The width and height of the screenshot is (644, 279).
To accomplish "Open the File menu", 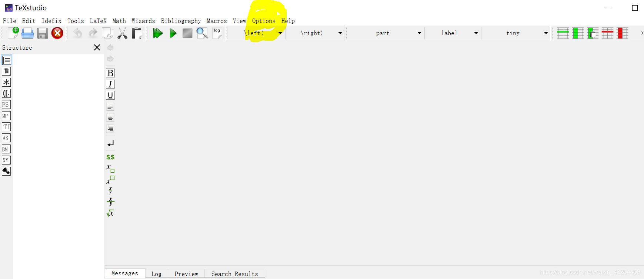I will pos(10,21).
